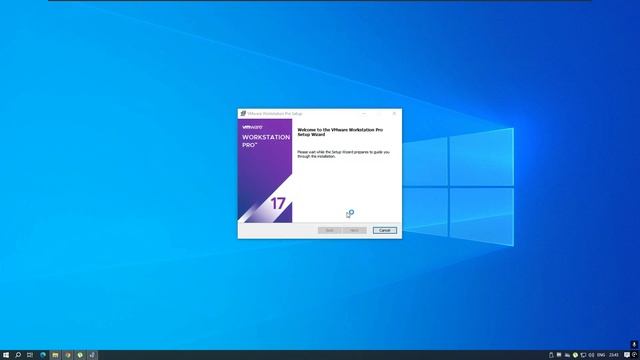Open the volume tray icon
This screenshot has width=640, height=360.
point(591,355)
